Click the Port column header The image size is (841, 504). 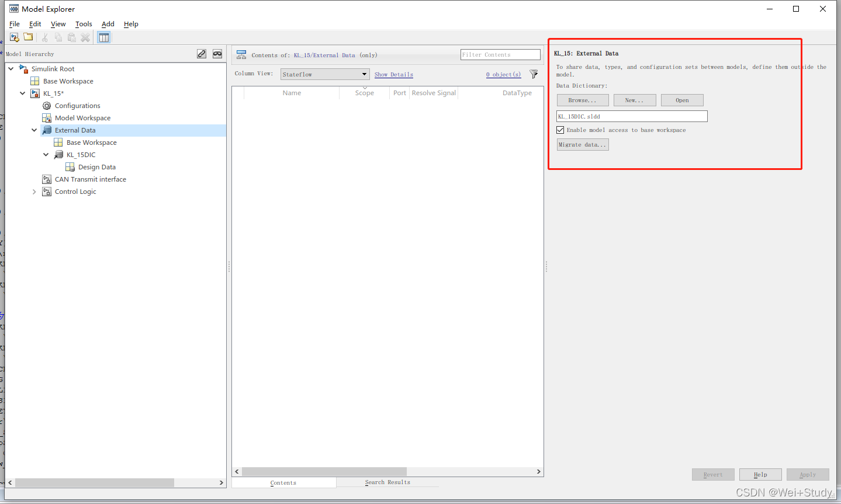[400, 93]
